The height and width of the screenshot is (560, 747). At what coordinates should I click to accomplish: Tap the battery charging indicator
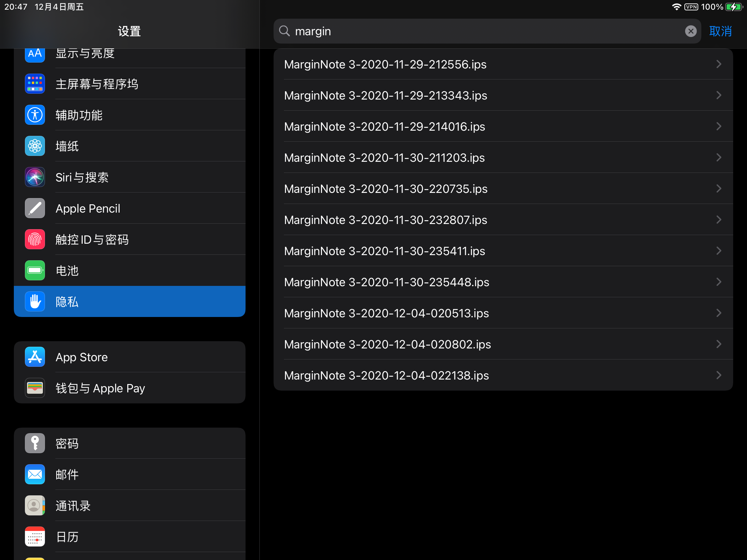tap(734, 7)
